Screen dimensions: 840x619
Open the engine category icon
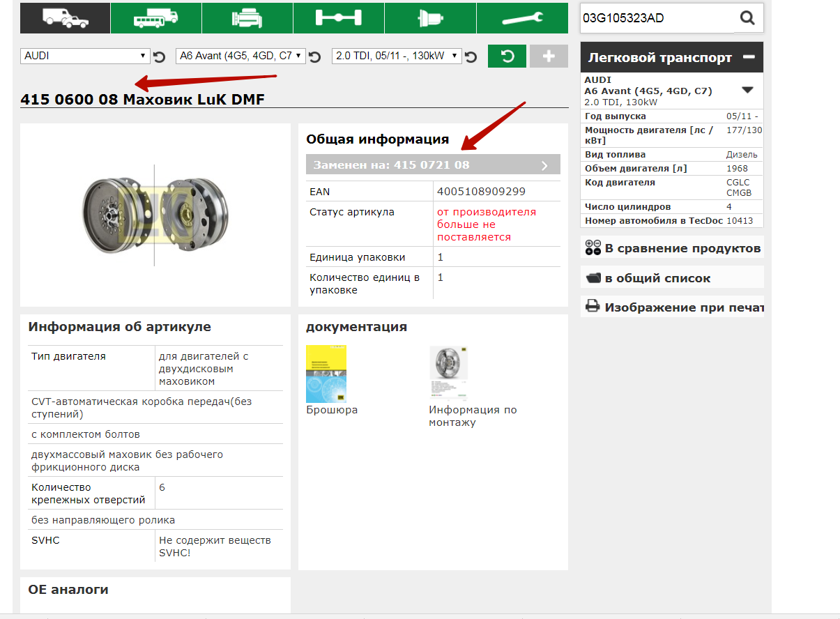[x=247, y=17]
